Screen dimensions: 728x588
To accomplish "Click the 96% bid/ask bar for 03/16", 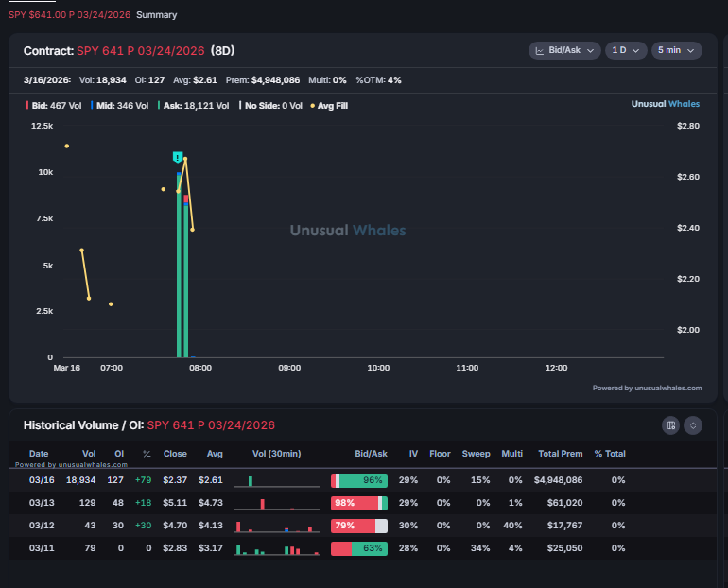I will (359, 480).
